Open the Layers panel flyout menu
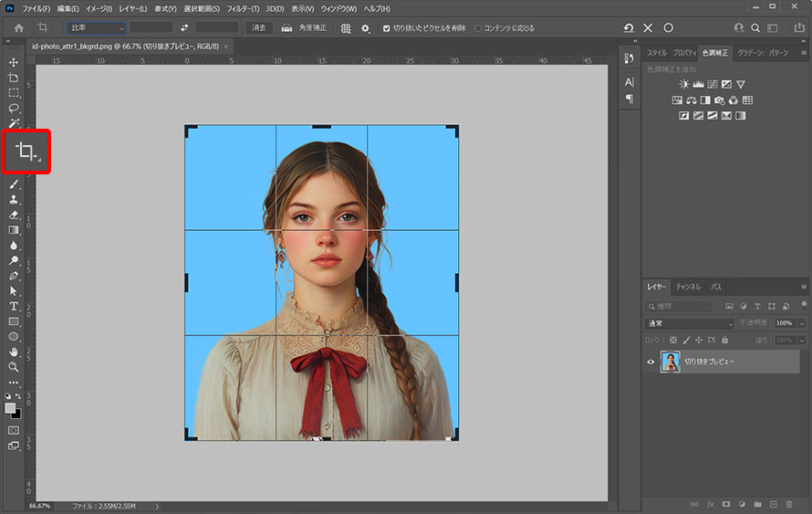The width and height of the screenshot is (812, 514). [x=804, y=287]
